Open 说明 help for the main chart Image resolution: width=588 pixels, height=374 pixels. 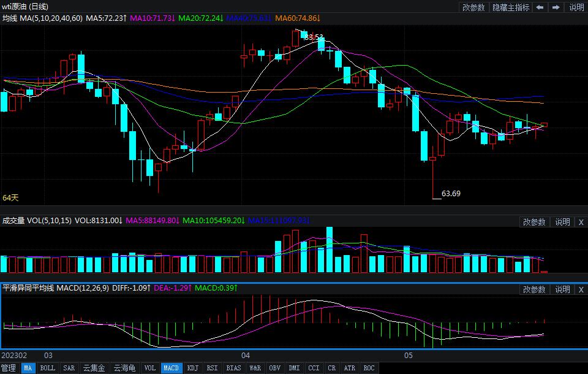tap(576, 7)
